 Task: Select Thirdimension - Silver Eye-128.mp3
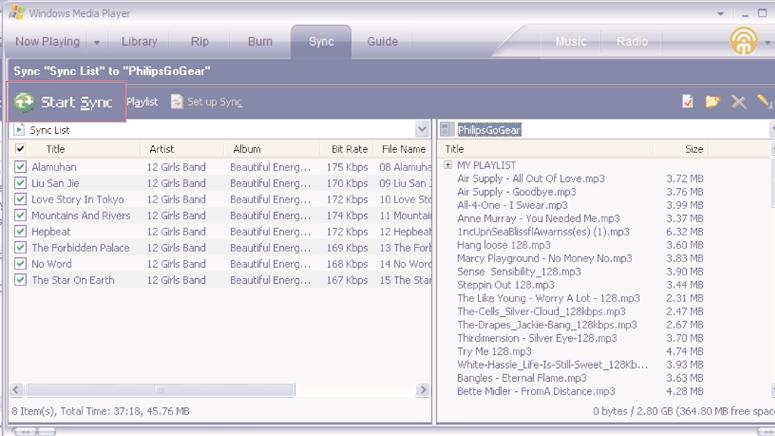tap(537, 338)
